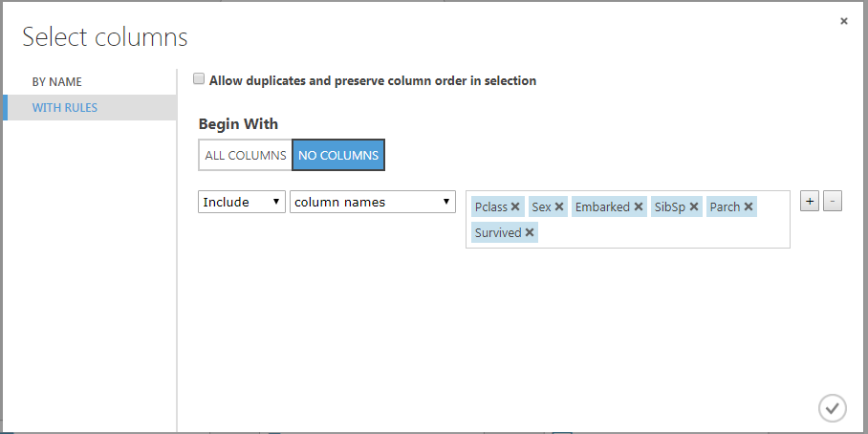868x434 pixels.
Task: Switch to the BY NAME tab
Action: click(57, 82)
